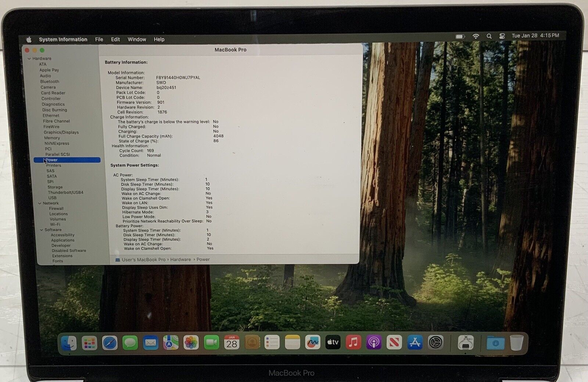Open Downloads folder in the Dock

coord(495,343)
